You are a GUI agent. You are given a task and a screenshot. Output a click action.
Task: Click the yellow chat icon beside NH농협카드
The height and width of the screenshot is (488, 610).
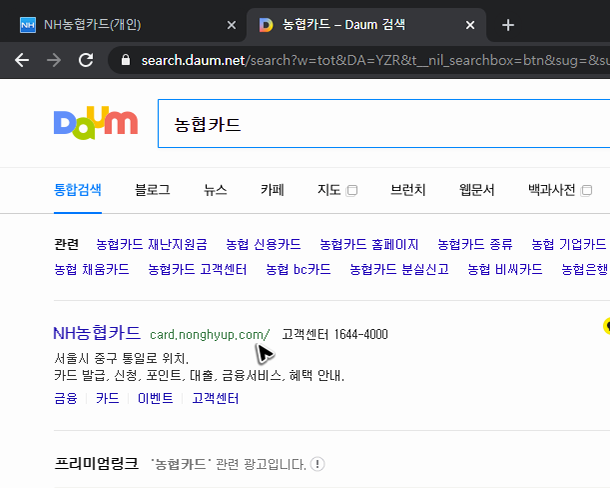pos(606,326)
